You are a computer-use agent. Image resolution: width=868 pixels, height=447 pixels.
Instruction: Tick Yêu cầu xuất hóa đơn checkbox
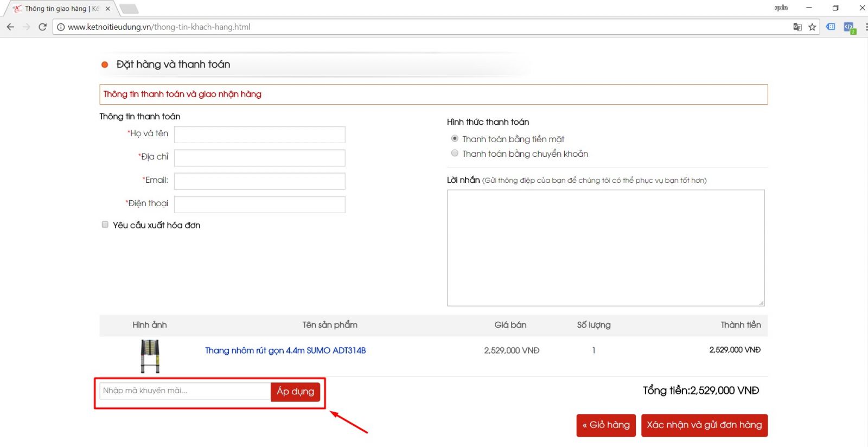pos(105,225)
